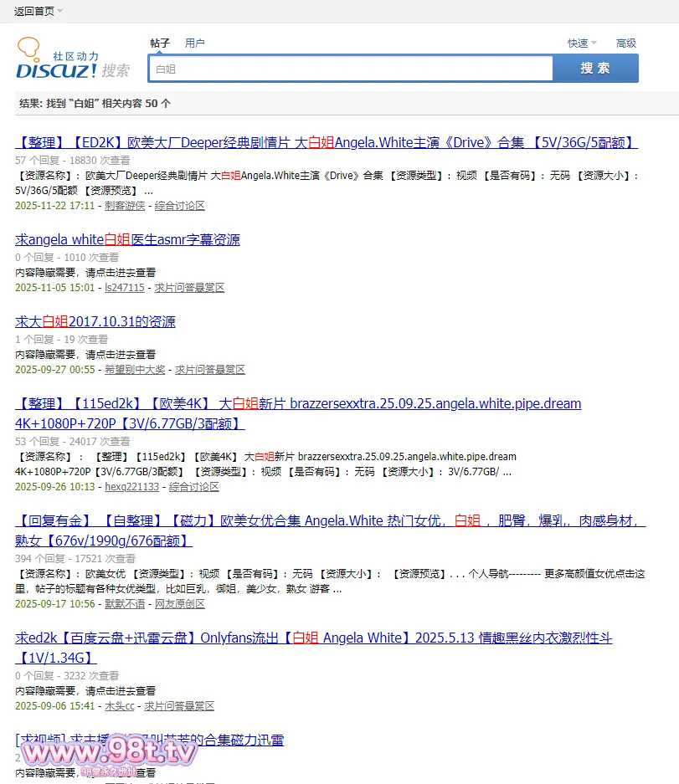Open author profile 希望别中大奖
Image resolution: width=679 pixels, height=784 pixels.
pyautogui.click(x=134, y=370)
